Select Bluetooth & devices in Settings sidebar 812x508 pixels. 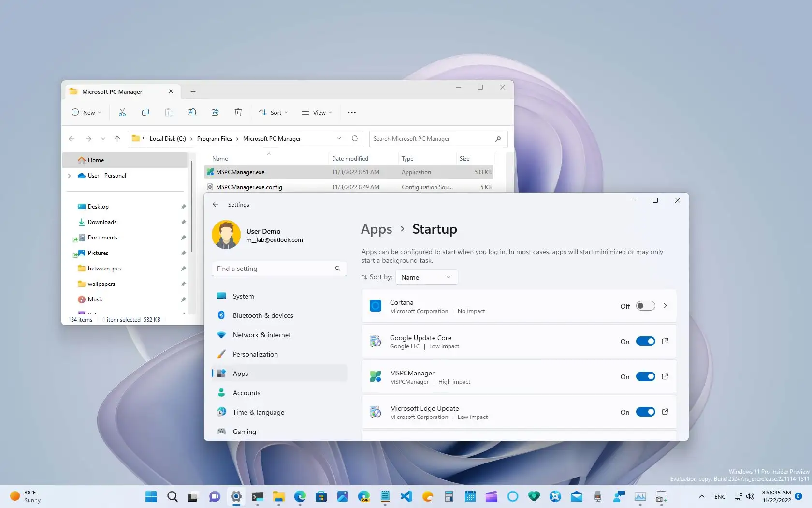pyautogui.click(x=262, y=315)
